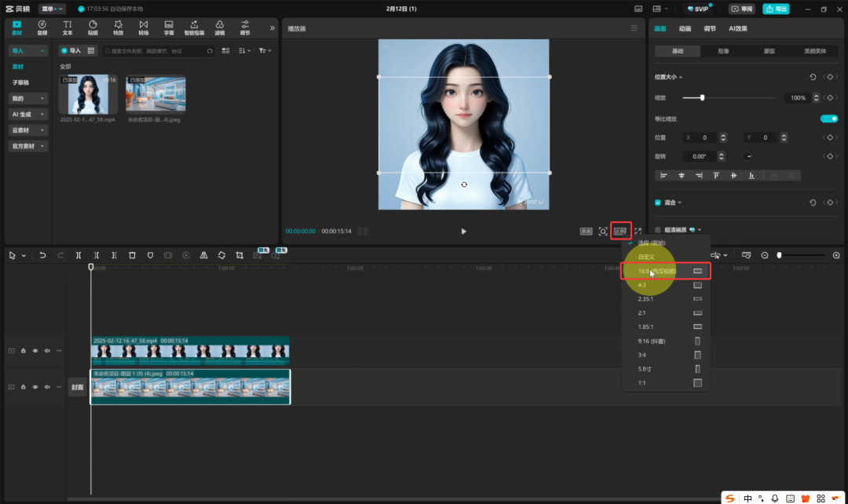Click the 旋转 rotation dial
The height and width of the screenshot is (504, 848).
(x=747, y=156)
